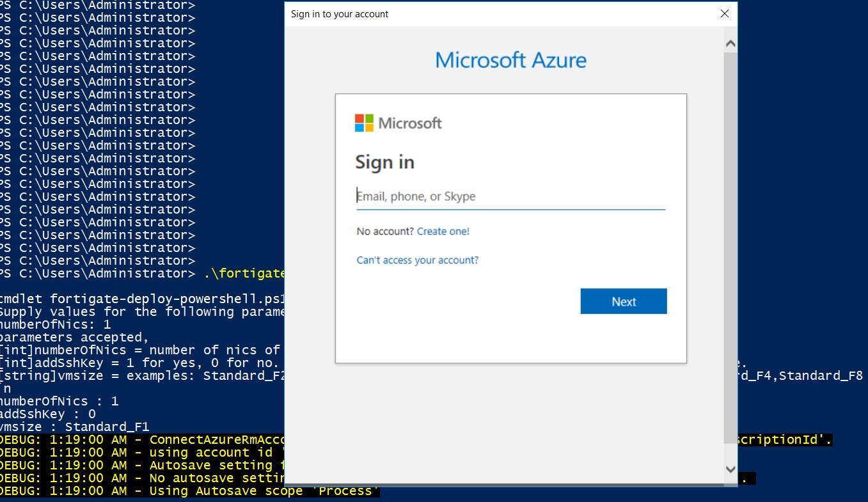
Task: Click the Next button
Action: pos(624,301)
